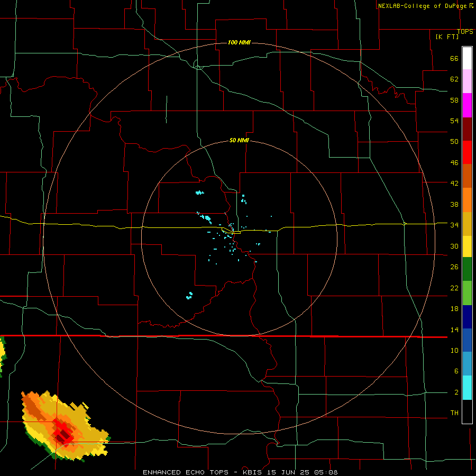Click the '05:08' timestamp
The image size is (476, 476).
(x=326, y=472)
